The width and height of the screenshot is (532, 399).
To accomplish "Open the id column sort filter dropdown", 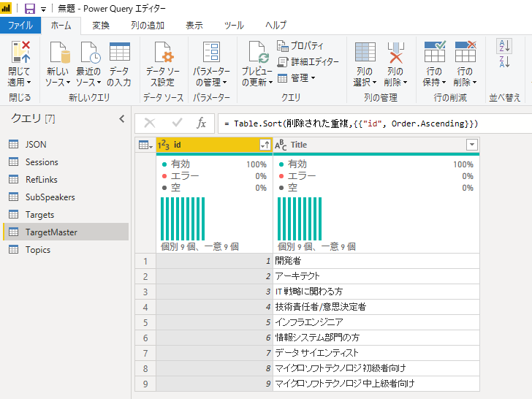I will [x=265, y=145].
